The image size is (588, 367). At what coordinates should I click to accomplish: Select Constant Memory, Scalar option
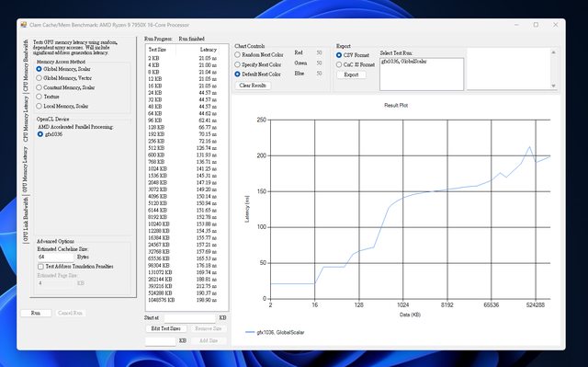click(x=65, y=87)
